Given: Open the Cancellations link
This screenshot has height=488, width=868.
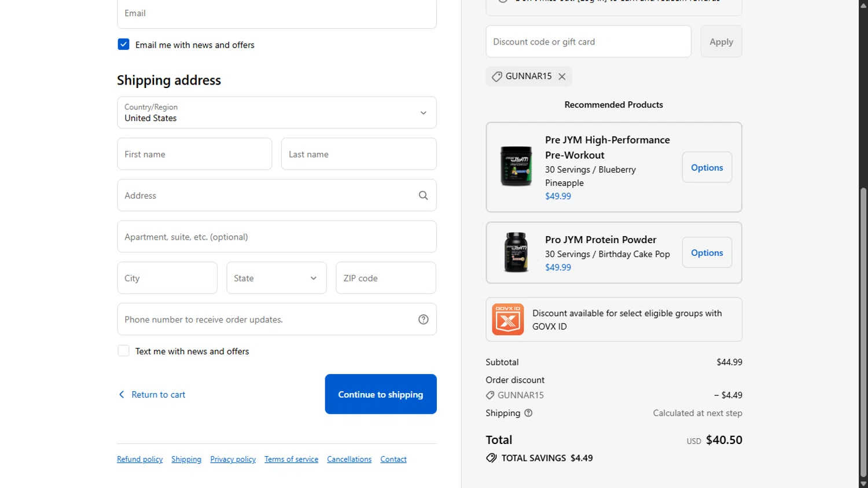Looking at the screenshot, I should 350,459.
